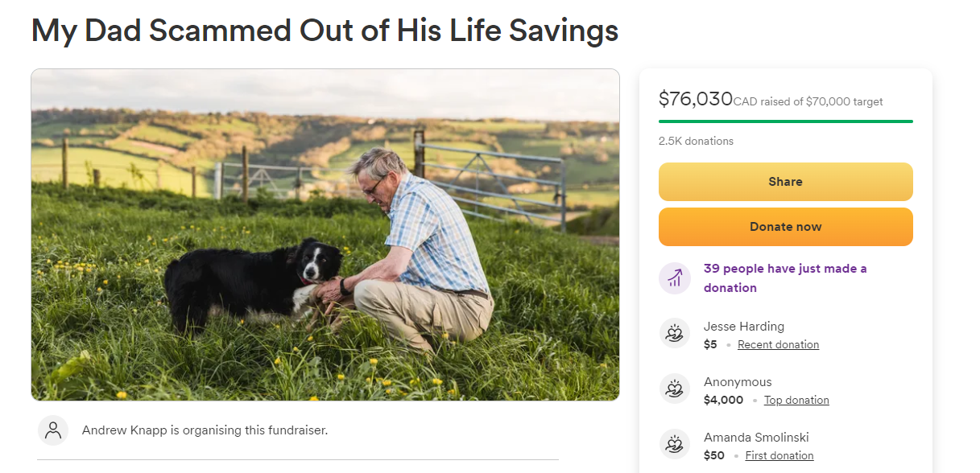
Task: Open the Top donation link
Action: [x=796, y=400]
